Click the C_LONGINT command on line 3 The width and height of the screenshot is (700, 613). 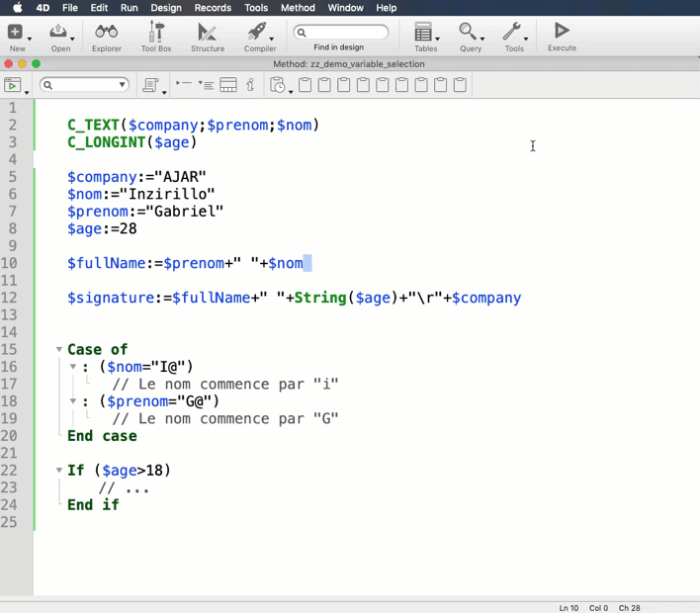click(x=106, y=142)
